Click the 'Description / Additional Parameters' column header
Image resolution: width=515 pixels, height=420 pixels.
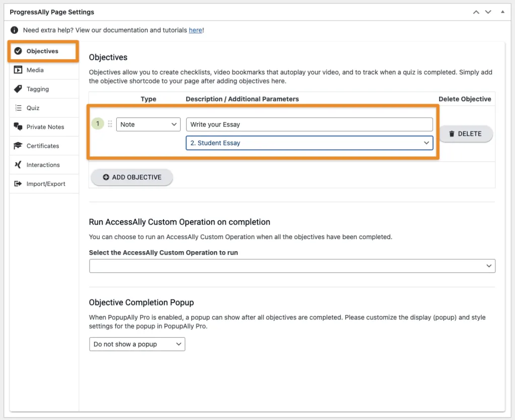click(242, 99)
